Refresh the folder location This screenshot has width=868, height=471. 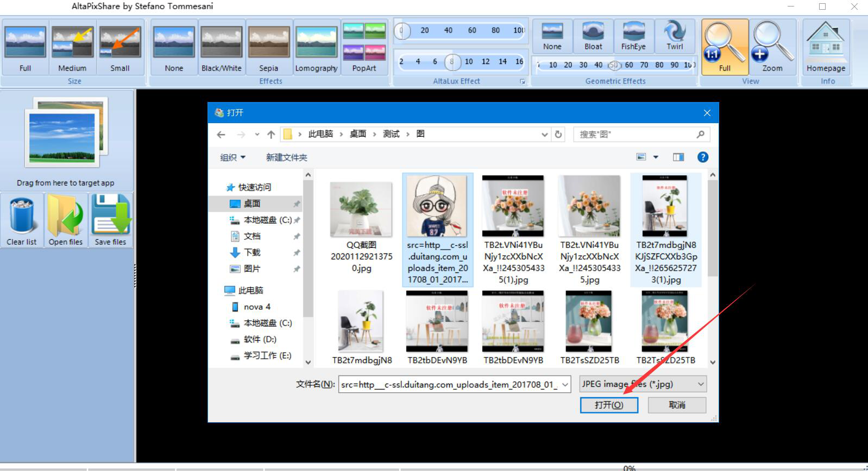click(558, 135)
